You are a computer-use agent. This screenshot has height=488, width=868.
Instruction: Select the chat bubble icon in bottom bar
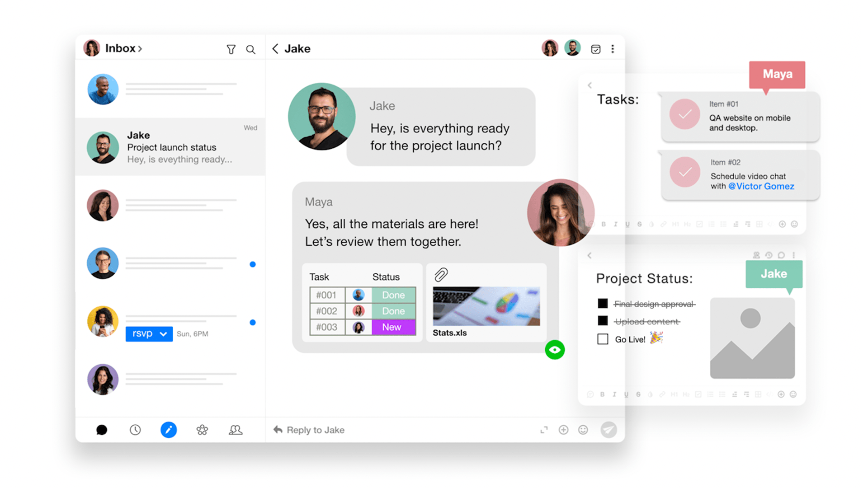tap(102, 430)
